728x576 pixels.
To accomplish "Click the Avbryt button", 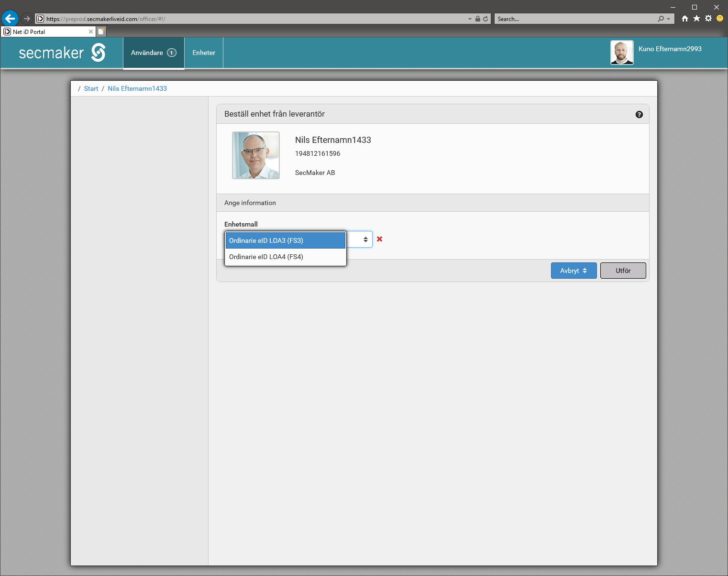I will pyautogui.click(x=574, y=271).
